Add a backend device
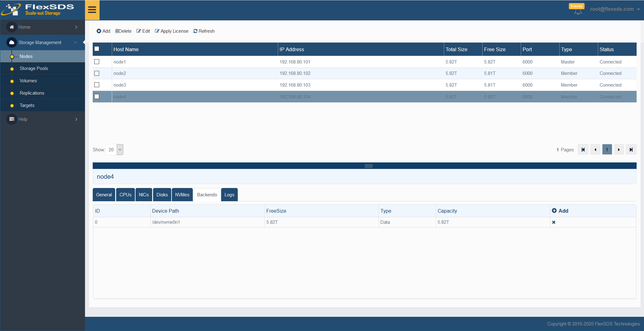Viewport: 644px width, 331px height. (x=560, y=211)
